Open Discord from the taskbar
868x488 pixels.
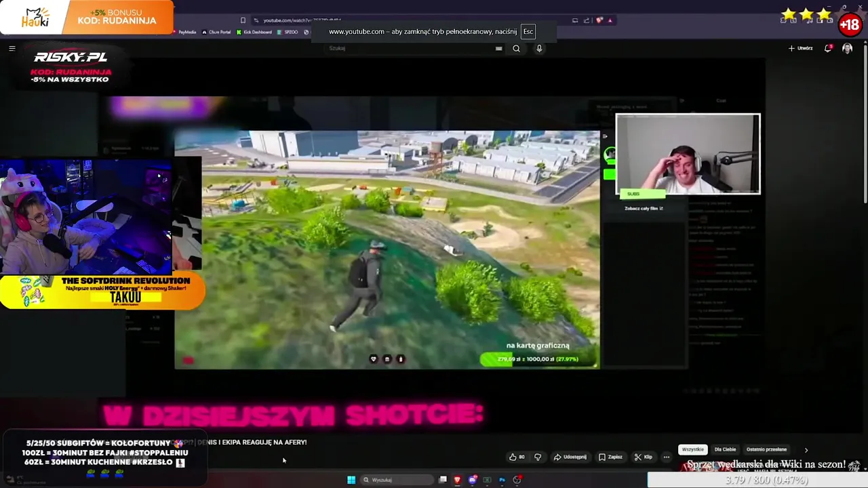pyautogui.click(x=473, y=480)
